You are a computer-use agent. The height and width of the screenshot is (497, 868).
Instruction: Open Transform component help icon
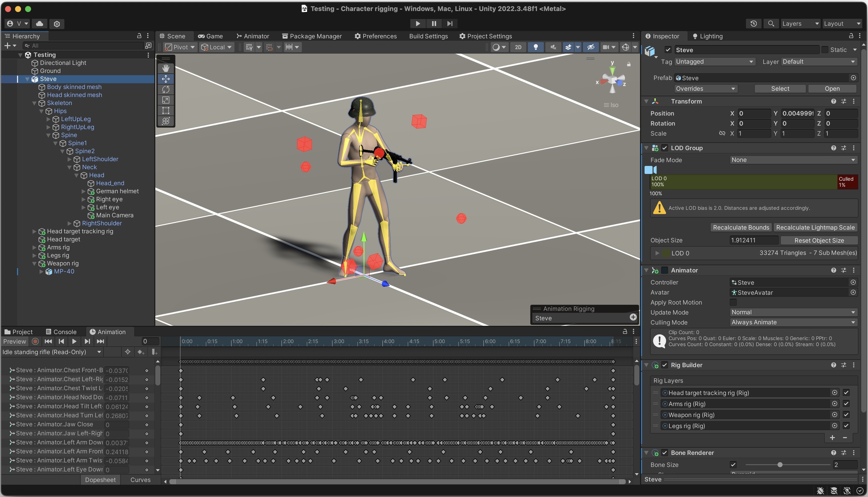(833, 101)
